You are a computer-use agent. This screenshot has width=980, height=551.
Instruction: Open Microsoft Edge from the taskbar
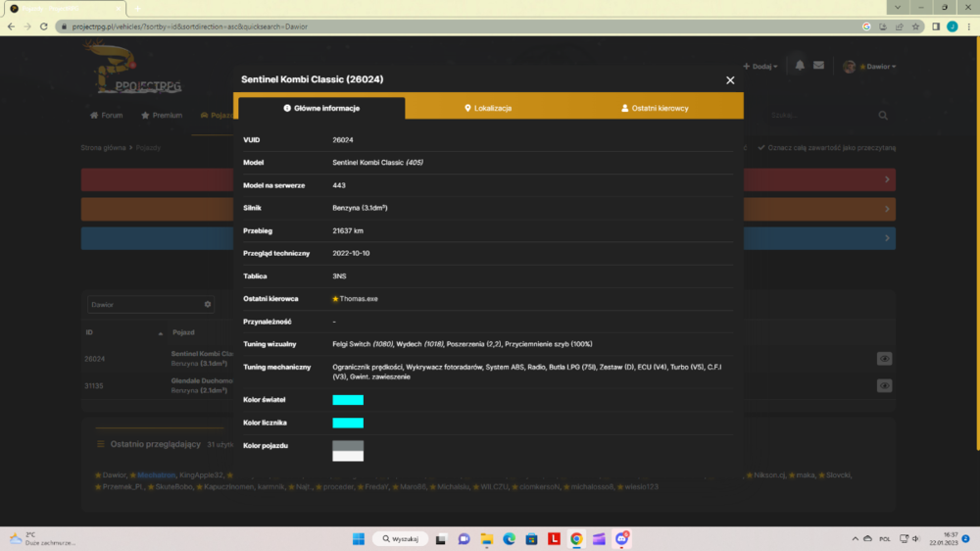click(509, 539)
